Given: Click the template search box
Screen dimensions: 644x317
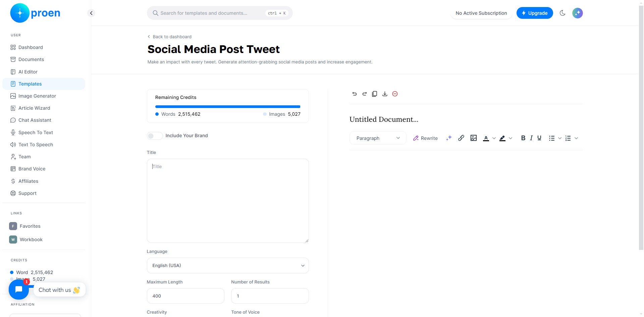Looking at the screenshot, I should coord(220,13).
